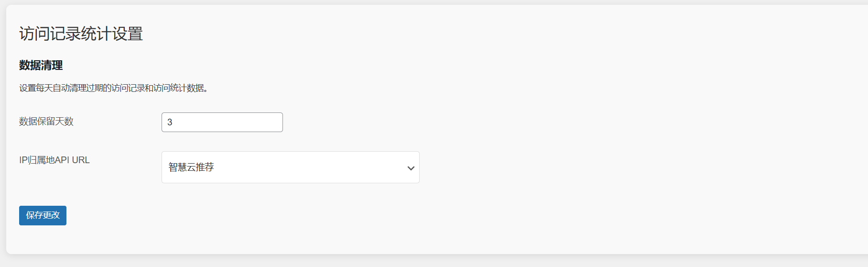Image resolution: width=868 pixels, height=267 pixels.
Task: Click the chevron arrow of the 智慧云推荐 select
Action: point(411,168)
